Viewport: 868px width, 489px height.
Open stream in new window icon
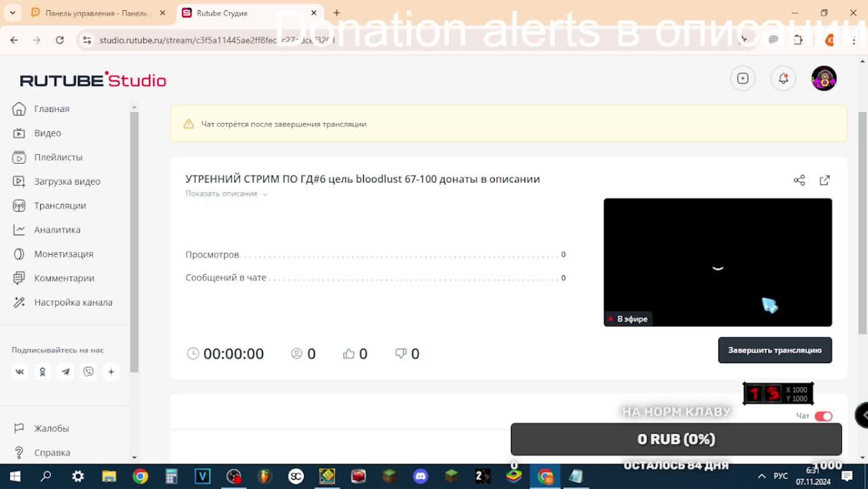coord(825,180)
